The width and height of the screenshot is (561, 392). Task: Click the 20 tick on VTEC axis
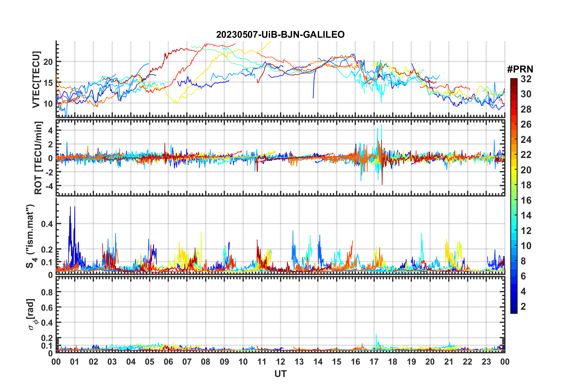48,62
